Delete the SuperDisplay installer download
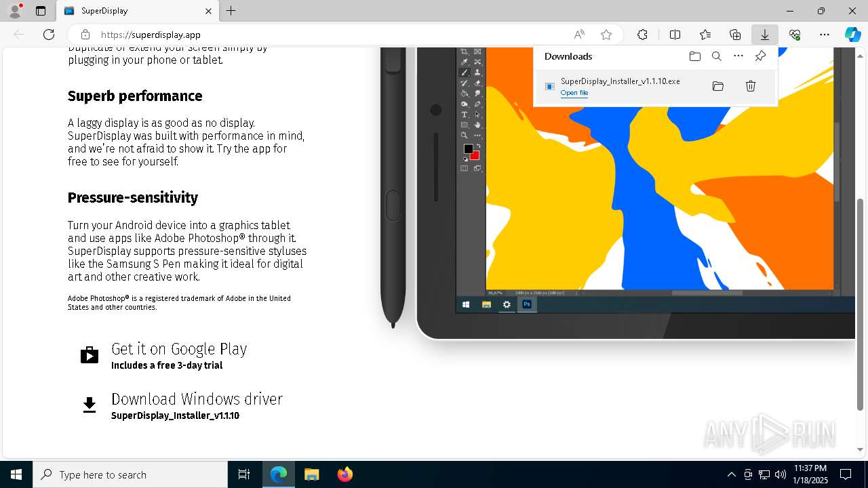This screenshot has width=868, height=488. click(x=751, y=86)
